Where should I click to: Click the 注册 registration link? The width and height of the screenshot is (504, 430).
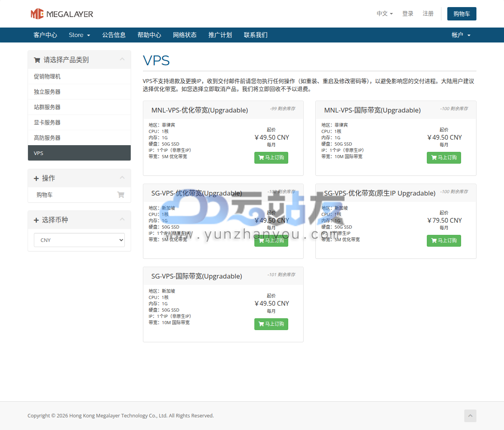428,13
